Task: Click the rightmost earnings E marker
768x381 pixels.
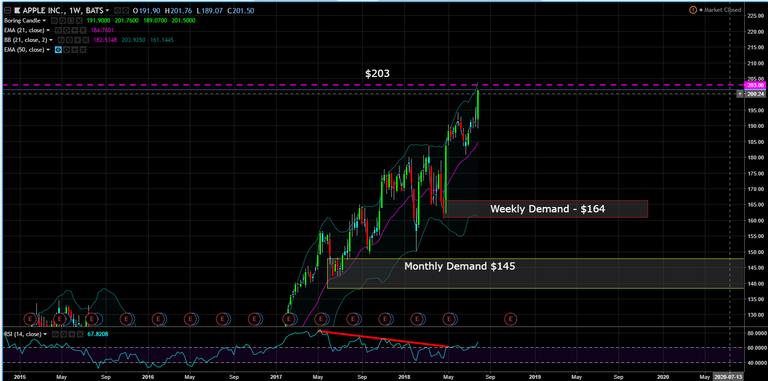Action: (510, 319)
